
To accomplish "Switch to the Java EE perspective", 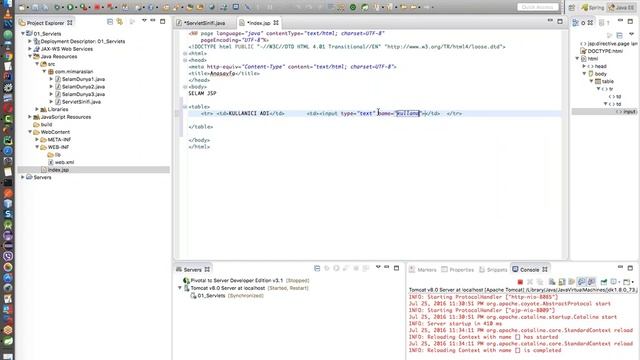I will tap(621, 8).
